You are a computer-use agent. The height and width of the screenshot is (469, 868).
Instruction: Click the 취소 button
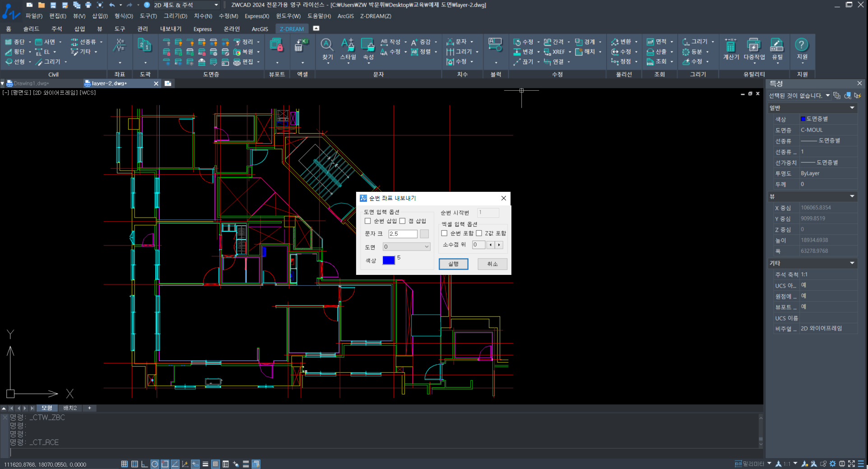pos(492,264)
